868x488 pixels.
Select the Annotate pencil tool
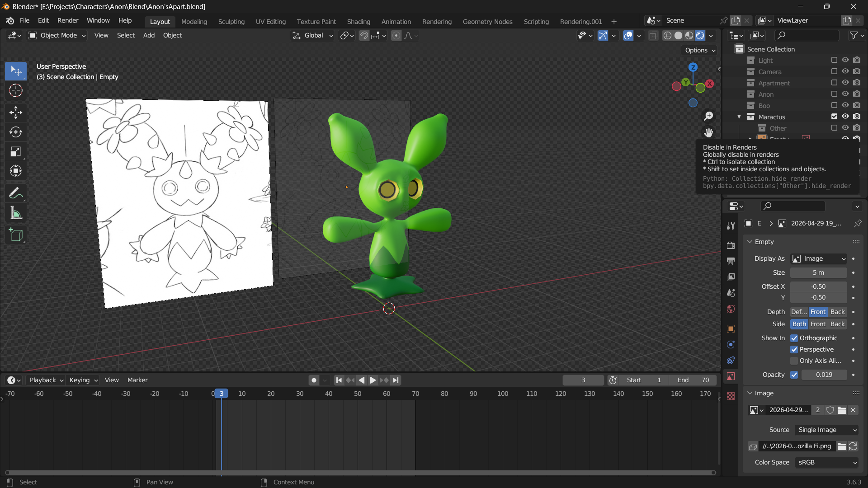(16, 193)
